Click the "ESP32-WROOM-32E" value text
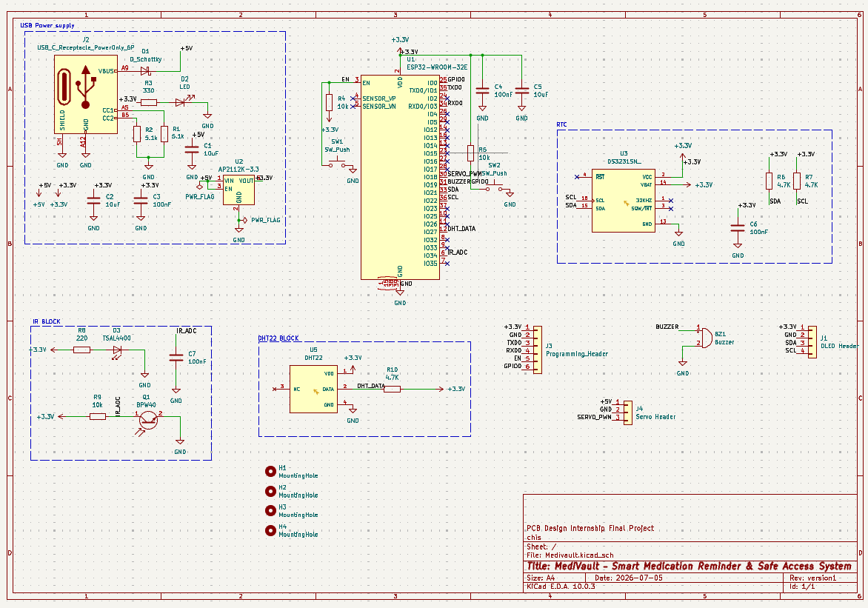This screenshot has width=868, height=608. tap(437, 67)
